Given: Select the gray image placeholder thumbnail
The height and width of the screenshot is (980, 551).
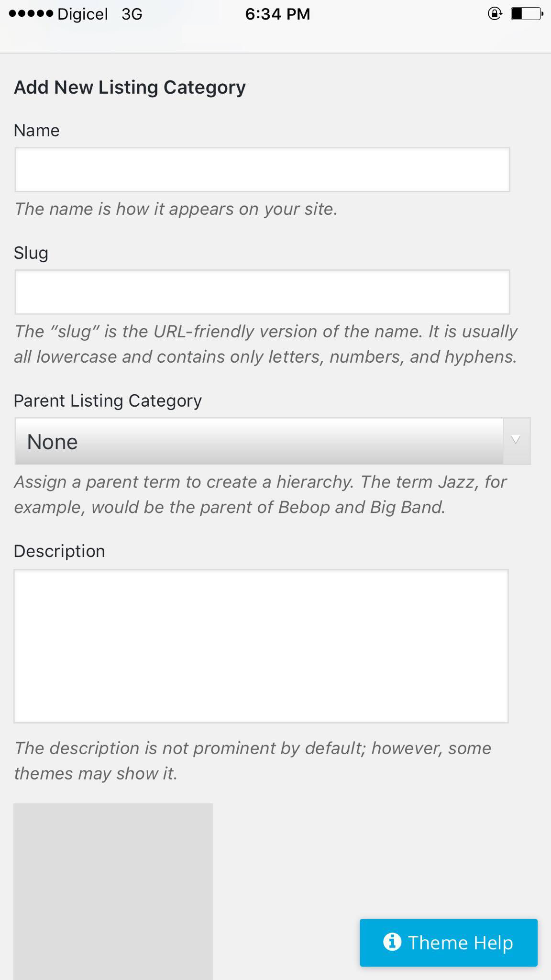Looking at the screenshot, I should click(113, 891).
